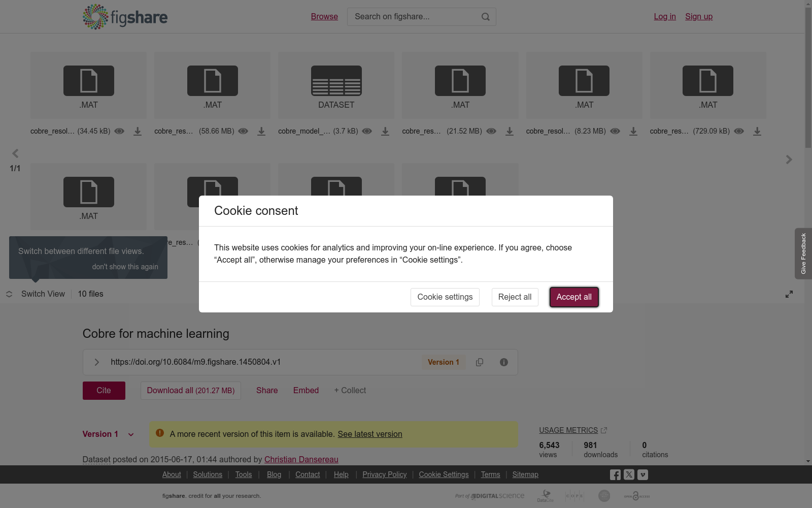Click the Switch View label
Image resolution: width=812 pixels, height=508 pixels.
pyautogui.click(x=43, y=294)
